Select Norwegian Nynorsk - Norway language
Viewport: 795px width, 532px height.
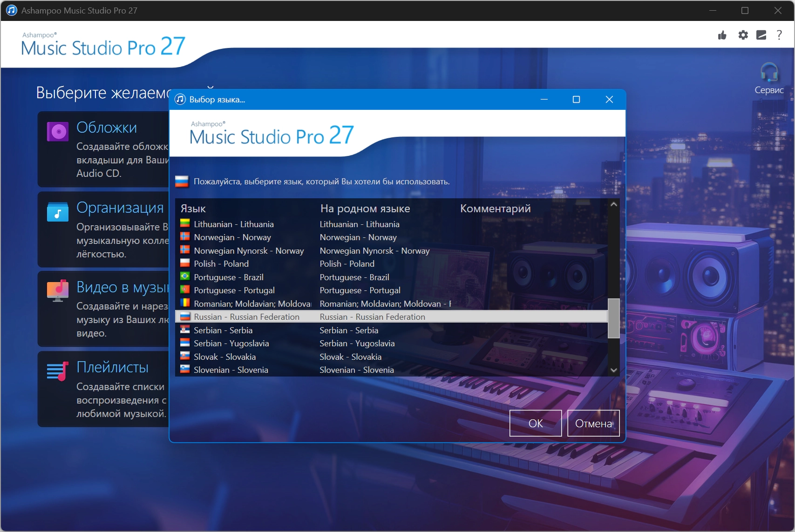[249, 250]
